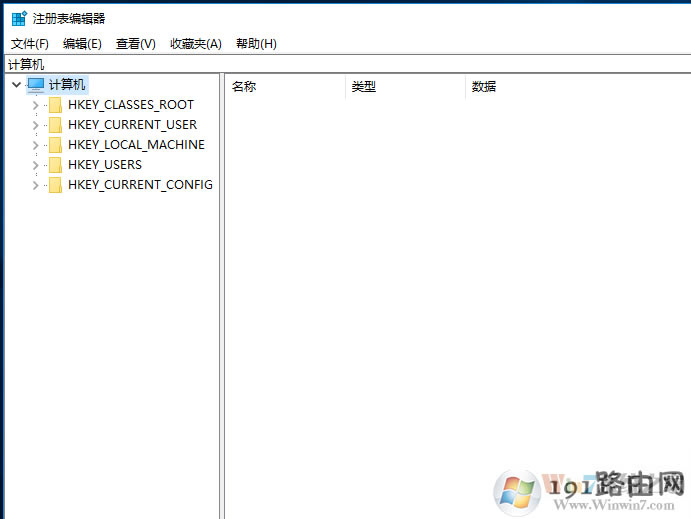This screenshot has height=519, width=691.
Task: Expand the HKEY_CURRENT_CONFIG key
Action: 36,185
